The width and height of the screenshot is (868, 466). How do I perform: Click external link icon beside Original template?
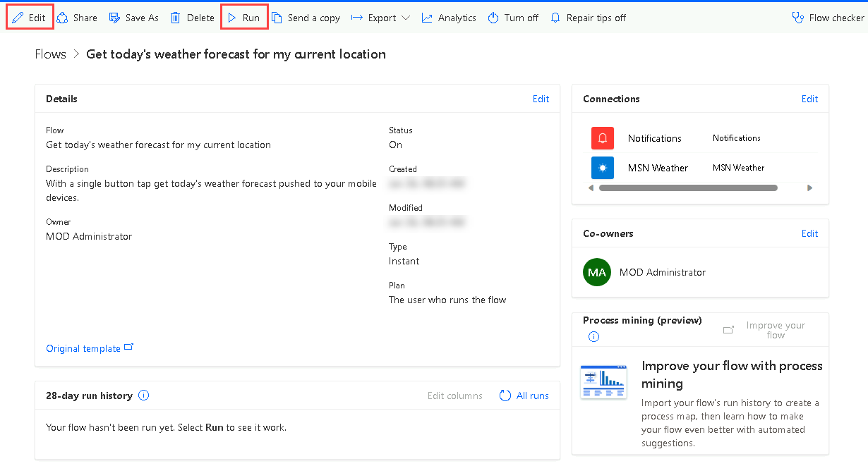(128, 348)
